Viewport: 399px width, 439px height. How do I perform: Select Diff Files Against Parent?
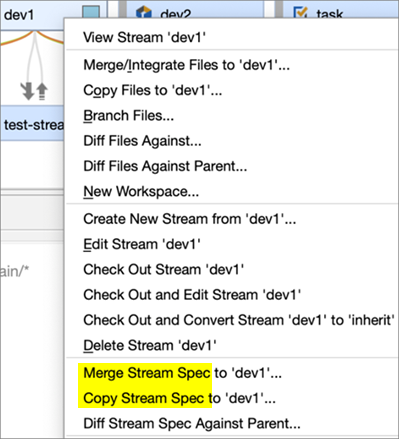coord(165,166)
